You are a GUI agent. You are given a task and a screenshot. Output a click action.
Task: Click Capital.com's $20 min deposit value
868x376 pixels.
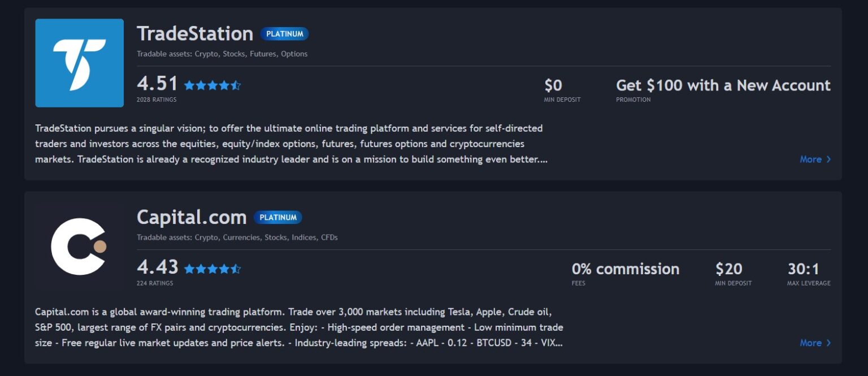(x=729, y=269)
